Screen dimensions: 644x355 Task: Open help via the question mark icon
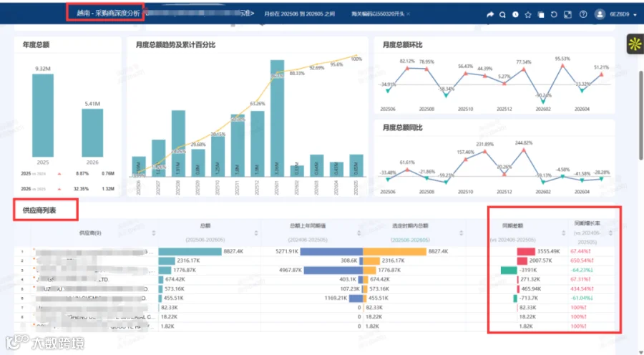583,14
